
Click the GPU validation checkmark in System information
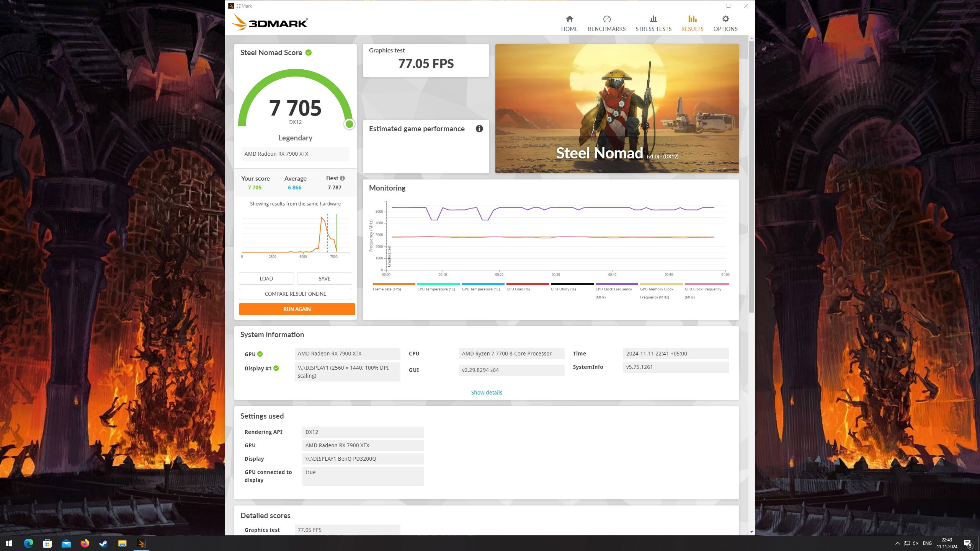[x=260, y=354]
